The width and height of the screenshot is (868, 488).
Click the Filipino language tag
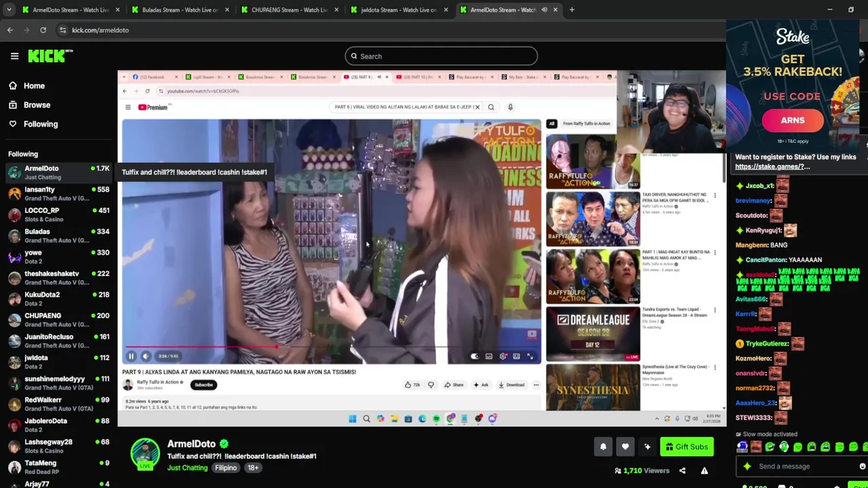226,468
